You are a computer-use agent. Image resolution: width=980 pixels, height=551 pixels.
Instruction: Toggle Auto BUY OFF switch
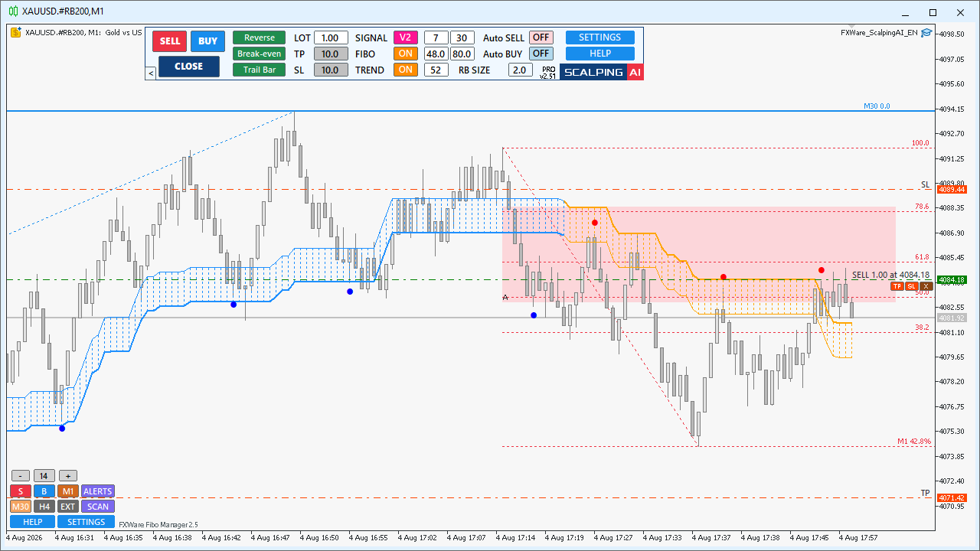coord(541,54)
